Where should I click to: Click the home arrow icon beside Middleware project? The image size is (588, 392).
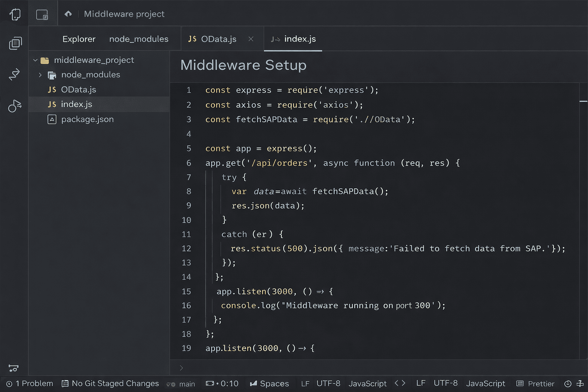(68, 14)
